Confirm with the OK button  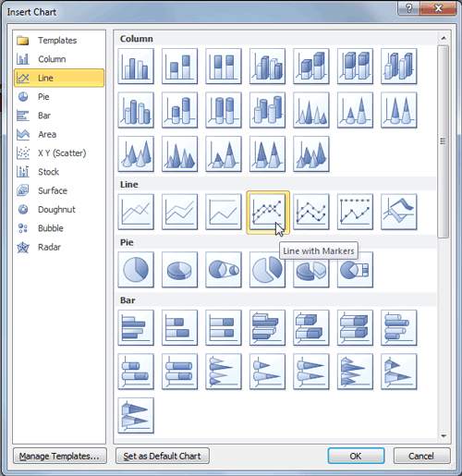[x=356, y=456]
